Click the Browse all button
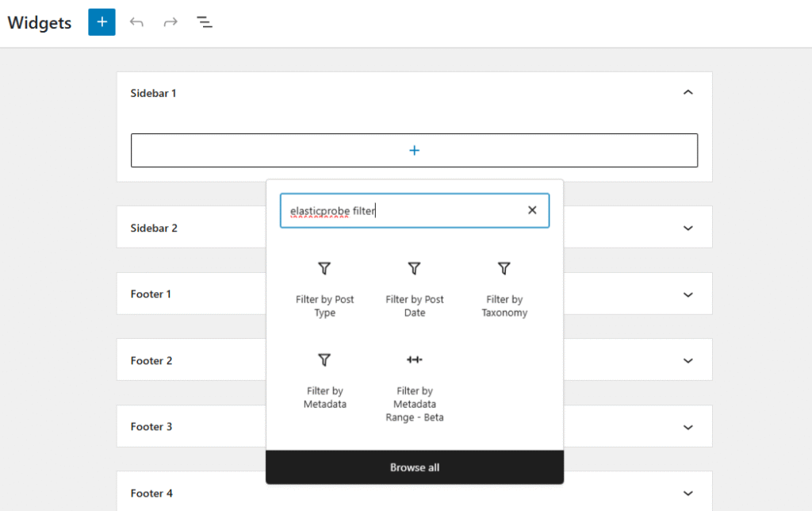The height and width of the screenshot is (511, 812). pyautogui.click(x=414, y=467)
